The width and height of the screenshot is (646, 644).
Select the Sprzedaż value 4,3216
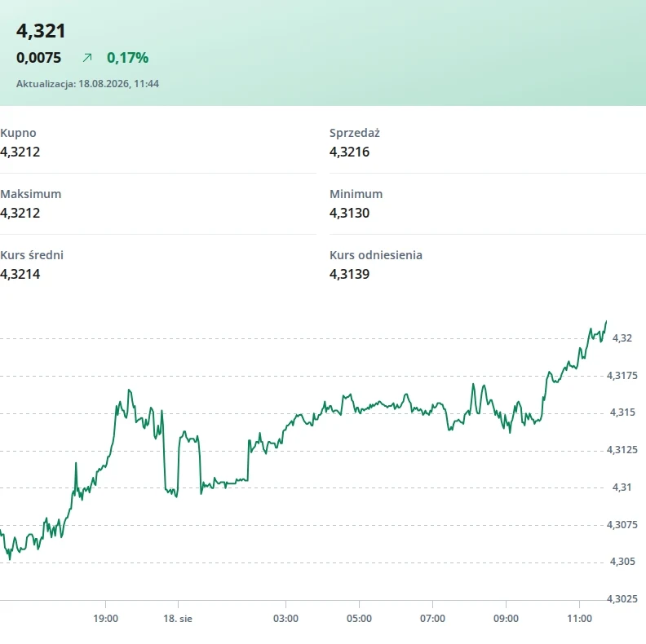349,152
